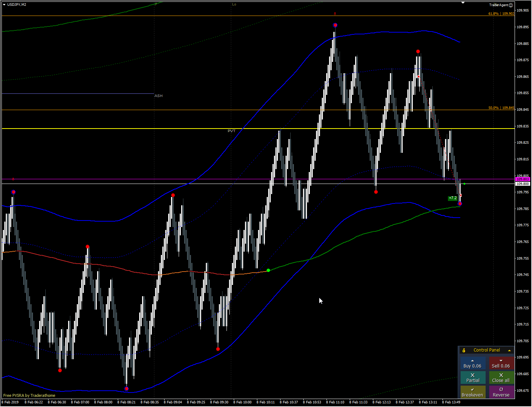Click the Close all button
Viewport: 532px width, 407px height.
tap(501, 378)
